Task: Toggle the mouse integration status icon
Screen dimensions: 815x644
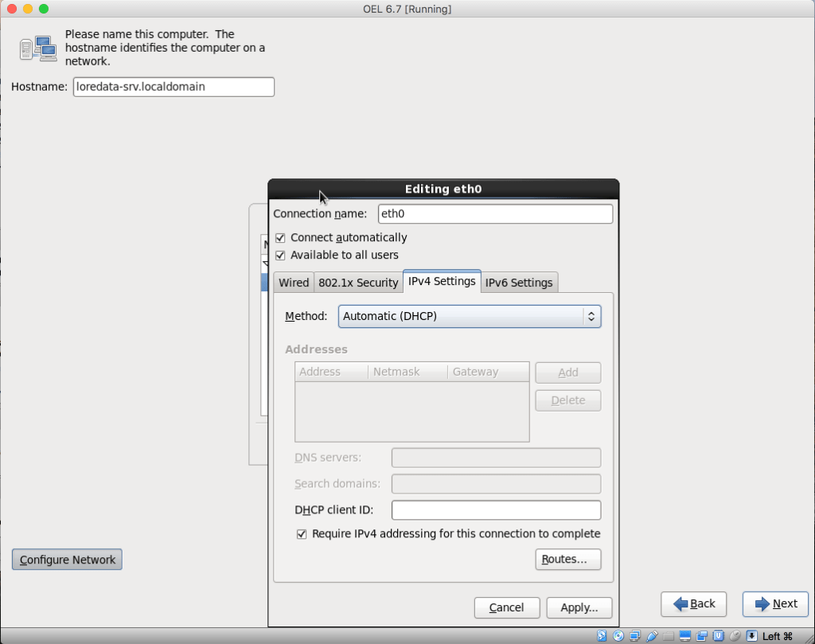Action: click(735, 636)
